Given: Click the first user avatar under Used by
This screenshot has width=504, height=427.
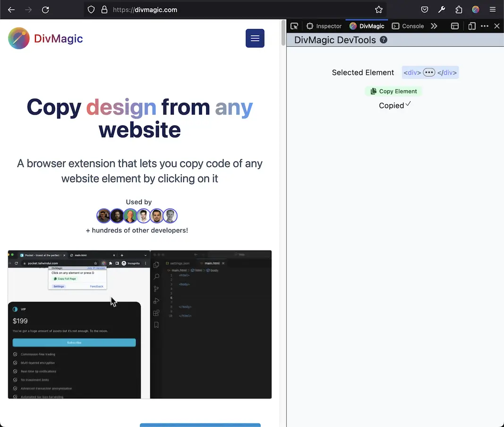Looking at the screenshot, I should (103, 216).
